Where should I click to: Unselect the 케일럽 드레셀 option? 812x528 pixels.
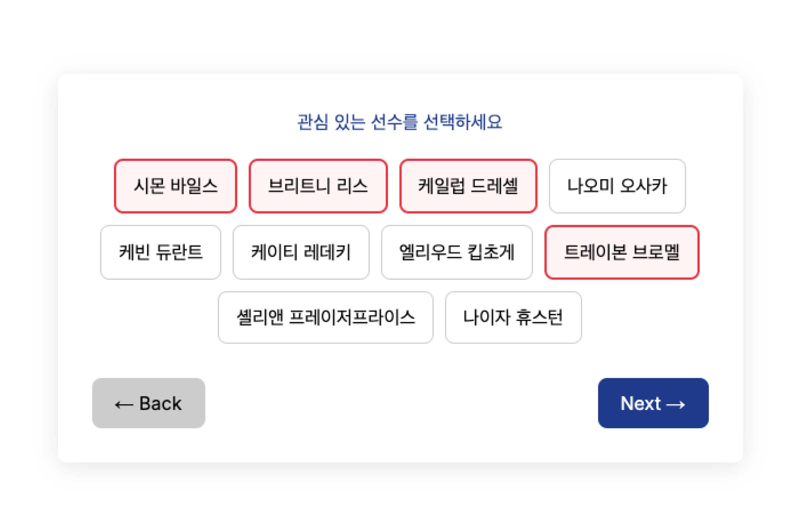coord(468,186)
